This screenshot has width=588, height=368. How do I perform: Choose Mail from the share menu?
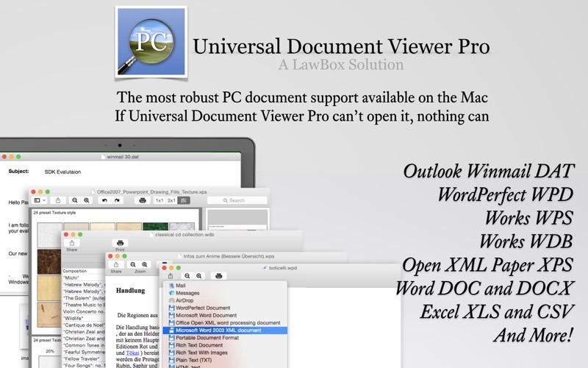[225, 286]
